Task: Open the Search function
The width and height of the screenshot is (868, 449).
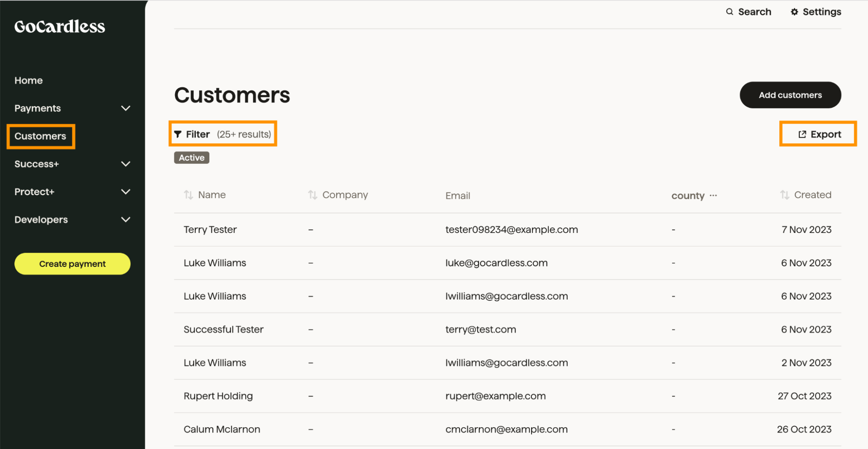Action: 748,12
